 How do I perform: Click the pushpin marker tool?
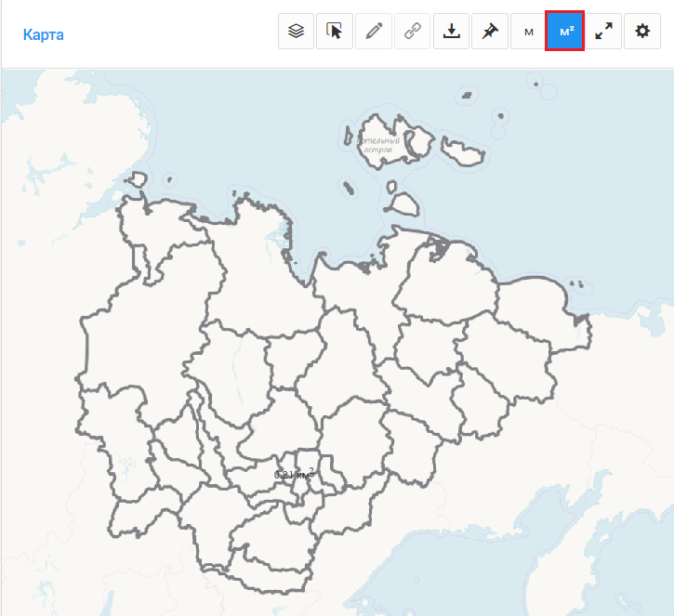pos(489,32)
